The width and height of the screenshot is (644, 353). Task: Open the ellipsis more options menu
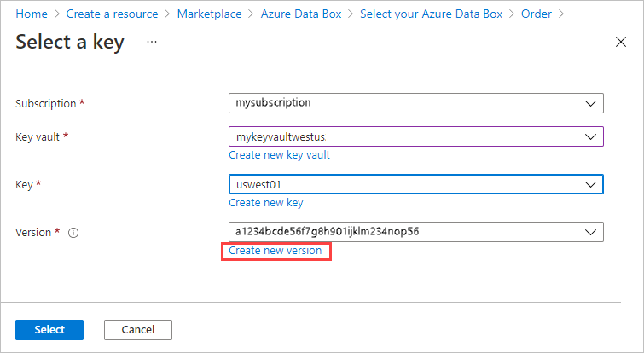point(152,42)
